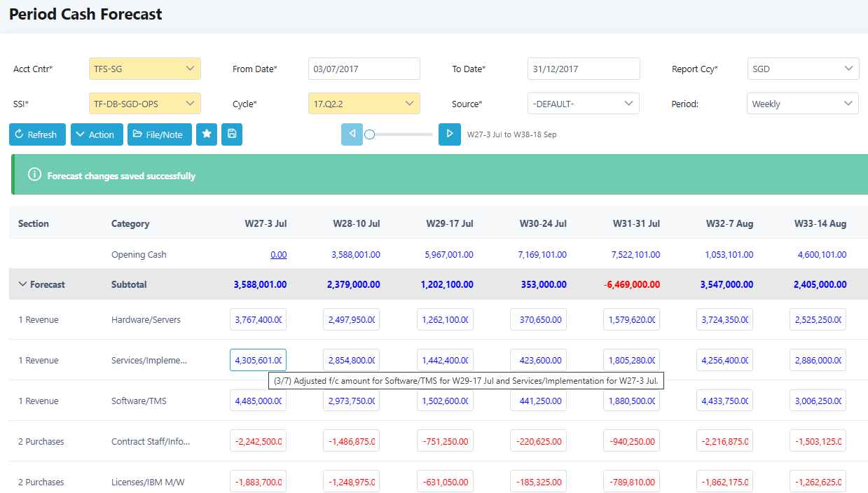Open the Source -DEFAULT- dropdown

pos(583,104)
